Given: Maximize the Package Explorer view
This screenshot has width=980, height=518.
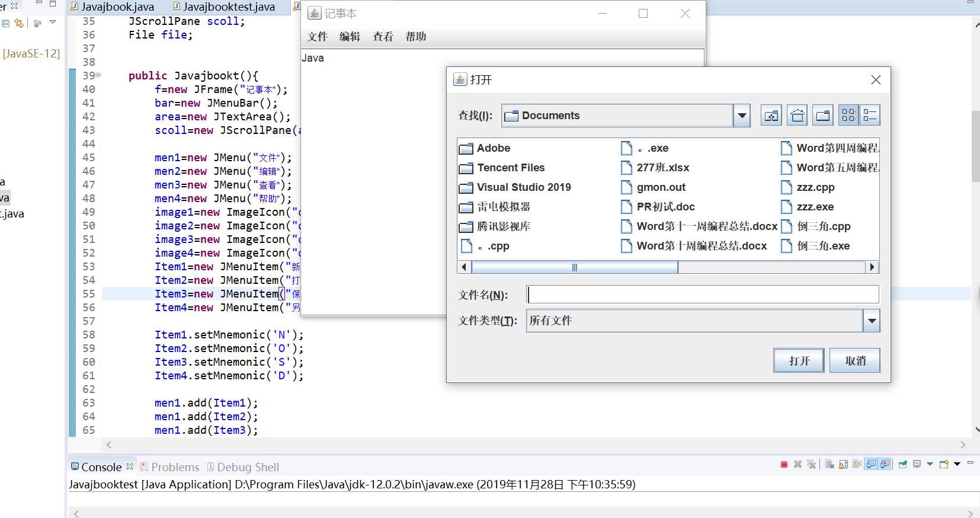Looking at the screenshot, I should point(53,4).
